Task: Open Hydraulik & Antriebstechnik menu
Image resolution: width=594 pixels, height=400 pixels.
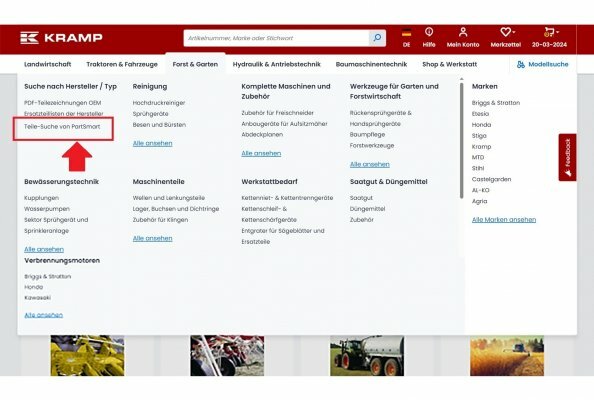Action: [277, 64]
